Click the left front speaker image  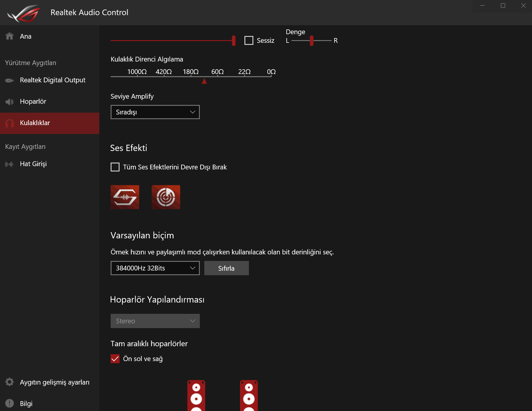coord(196,396)
